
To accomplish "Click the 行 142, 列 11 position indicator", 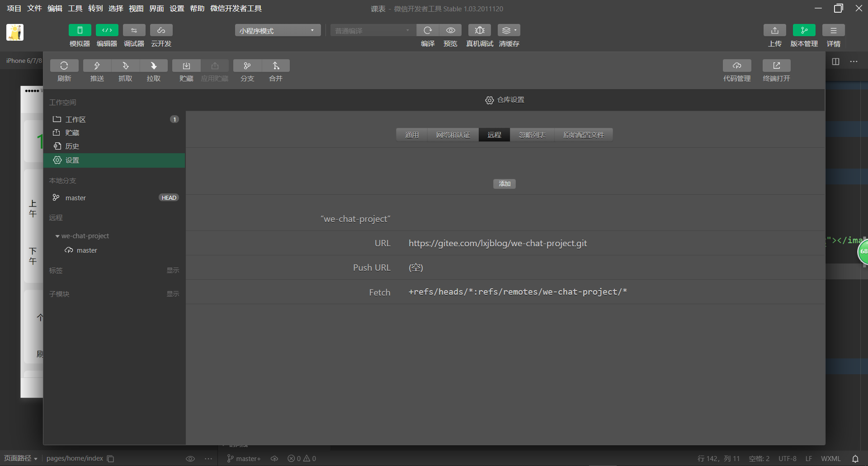I will point(718,459).
